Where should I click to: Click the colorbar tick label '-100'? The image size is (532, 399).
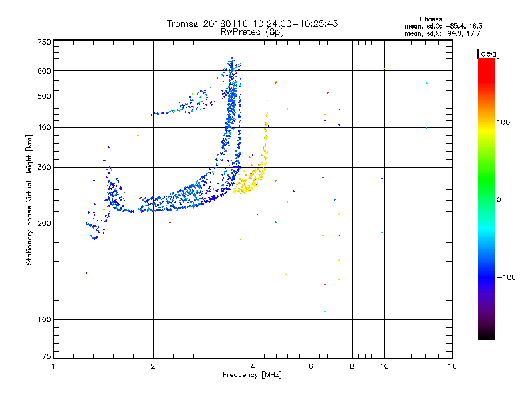507,277
